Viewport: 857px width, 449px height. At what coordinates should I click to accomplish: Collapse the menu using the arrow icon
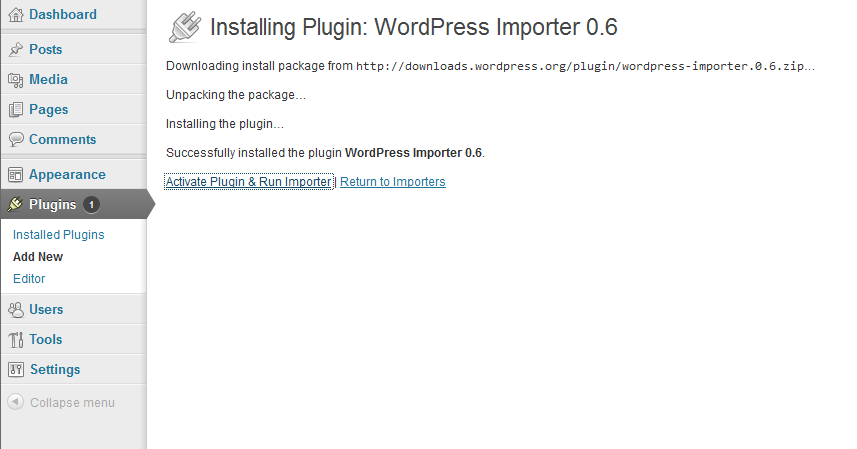coord(15,402)
